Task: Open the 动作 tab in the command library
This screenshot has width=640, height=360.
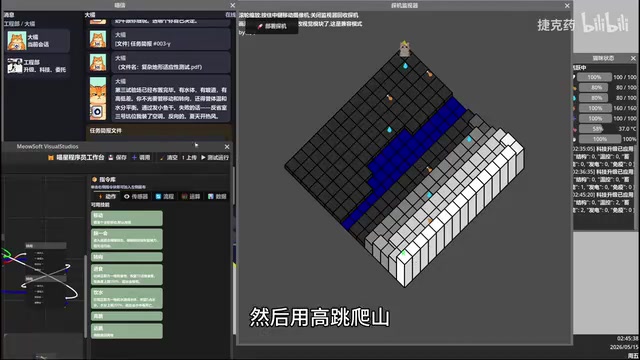Action: pos(107,196)
